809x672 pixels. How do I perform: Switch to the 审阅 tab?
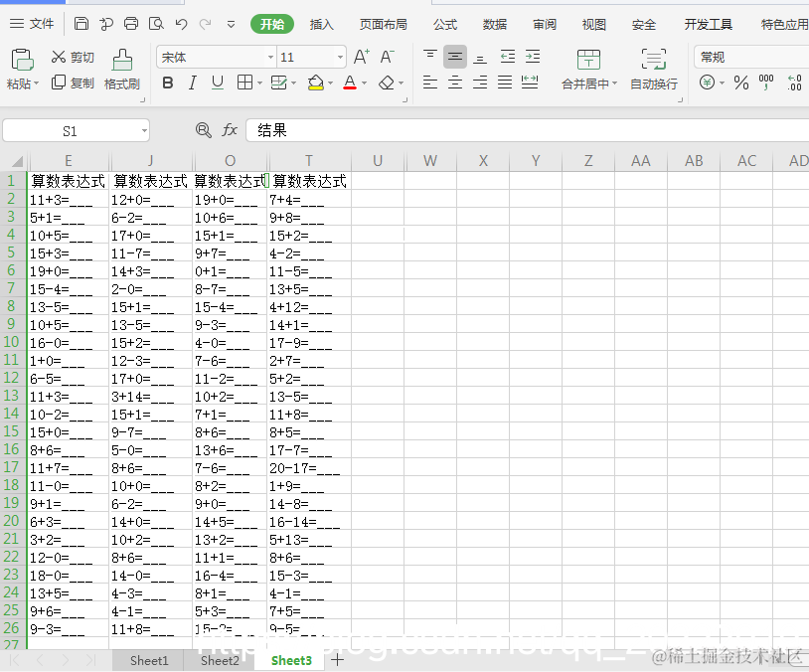tap(545, 24)
